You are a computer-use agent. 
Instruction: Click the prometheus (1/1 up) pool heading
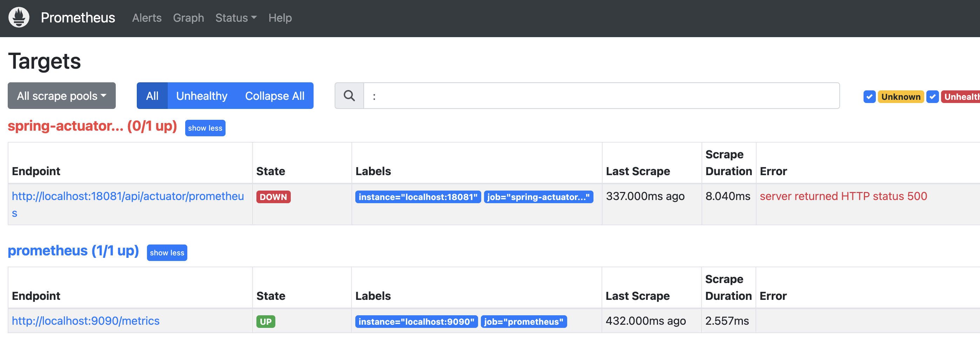click(73, 250)
